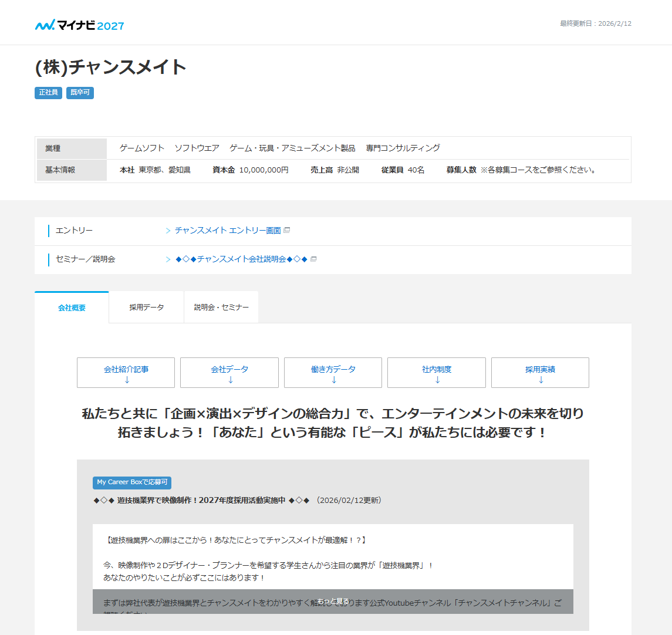672x635 pixels.
Task: Click the 基本情報 row header
Action: (72, 170)
